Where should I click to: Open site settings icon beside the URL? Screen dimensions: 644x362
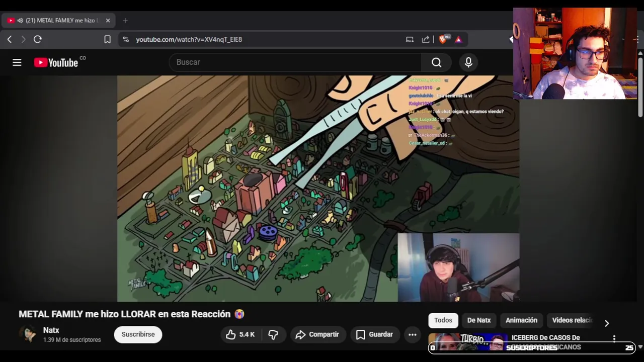pyautogui.click(x=126, y=39)
